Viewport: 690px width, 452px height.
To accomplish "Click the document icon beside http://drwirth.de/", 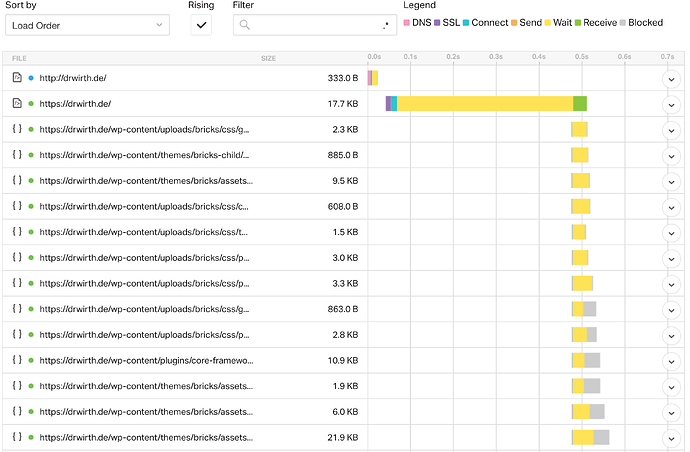I will coord(17,77).
